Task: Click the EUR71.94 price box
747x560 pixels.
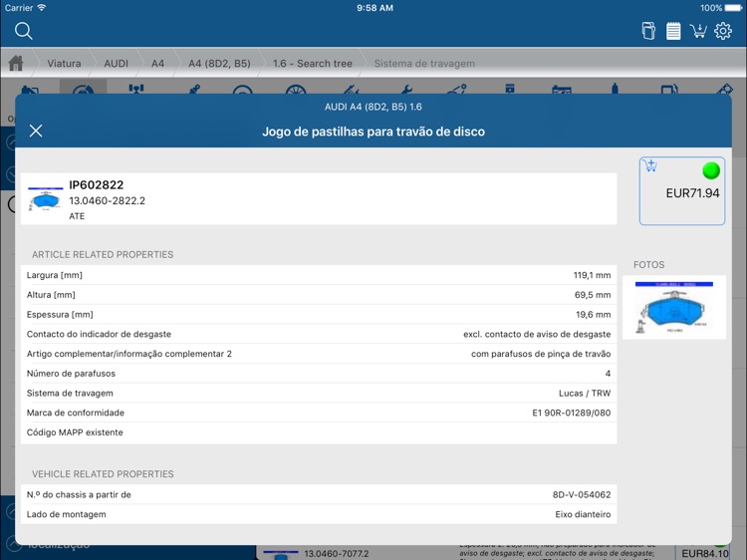Action: [681, 190]
